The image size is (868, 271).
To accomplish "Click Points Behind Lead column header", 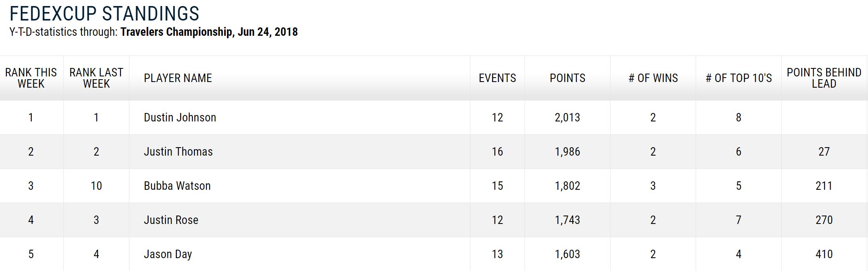I will click(x=824, y=78).
